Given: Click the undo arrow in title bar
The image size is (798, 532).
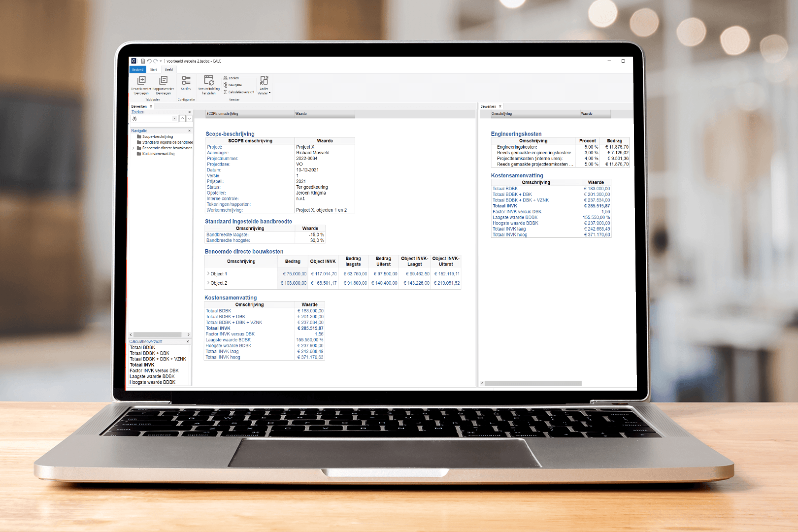Looking at the screenshot, I should pos(149,61).
